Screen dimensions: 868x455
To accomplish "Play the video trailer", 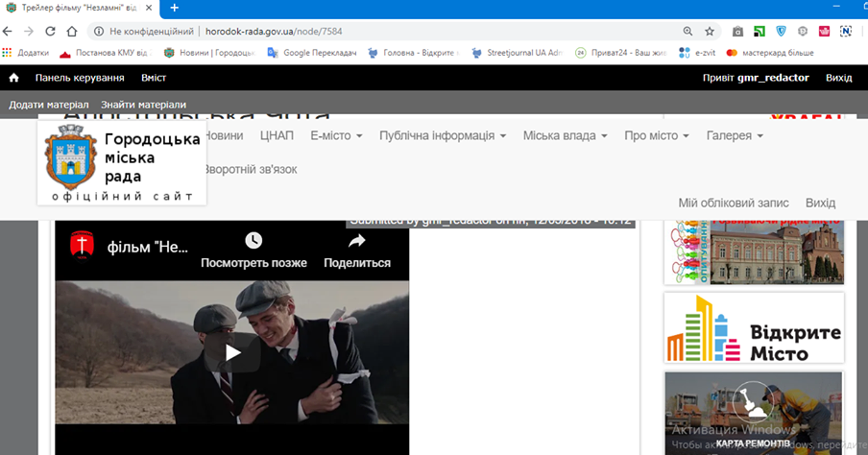I will pos(232,352).
